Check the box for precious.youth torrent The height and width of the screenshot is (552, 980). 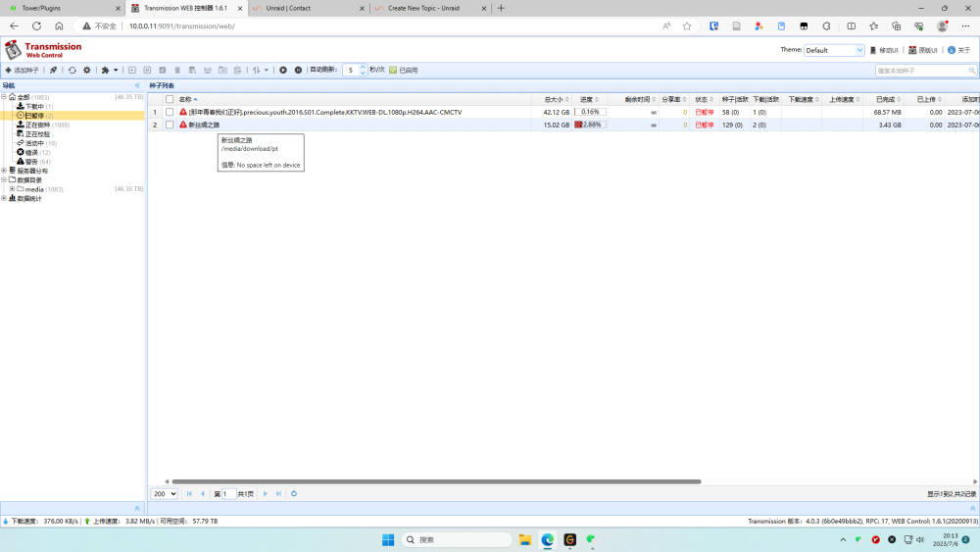170,112
